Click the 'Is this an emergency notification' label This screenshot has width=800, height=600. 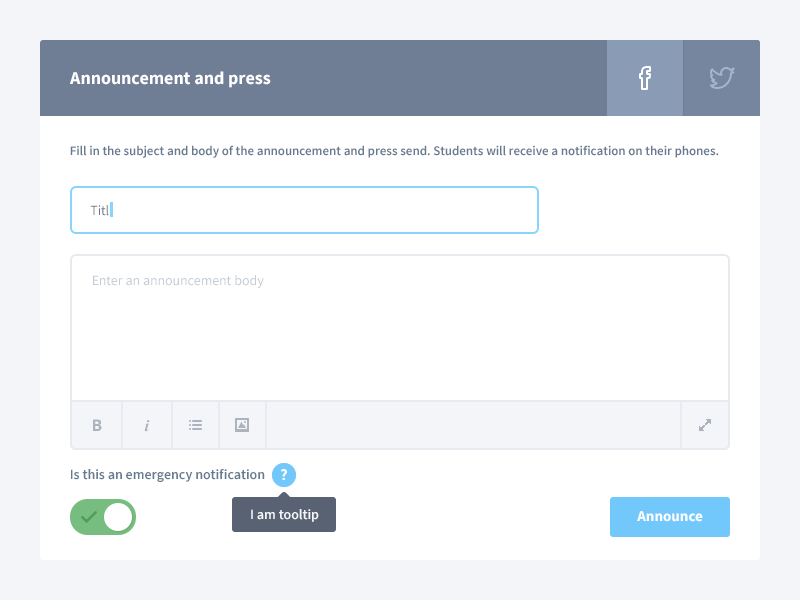point(167,474)
